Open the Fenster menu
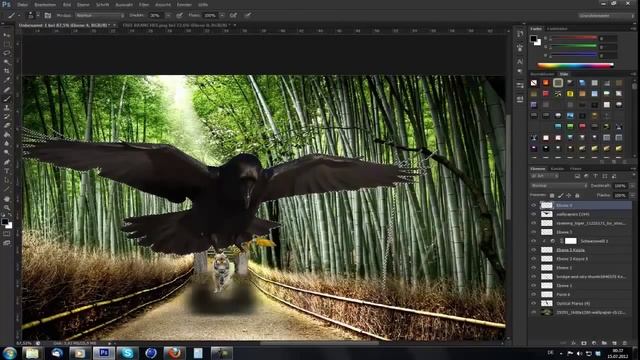640x360 pixels. (x=184, y=4)
